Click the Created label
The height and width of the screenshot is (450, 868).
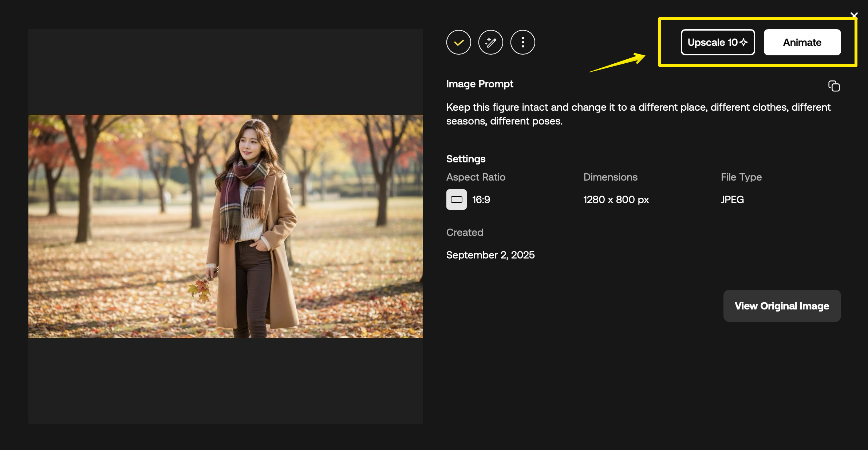click(465, 232)
